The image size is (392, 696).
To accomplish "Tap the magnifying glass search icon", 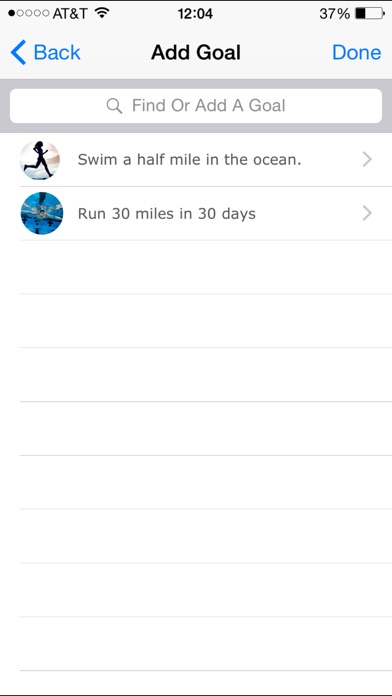I will pyautogui.click(x=114, y=106).
